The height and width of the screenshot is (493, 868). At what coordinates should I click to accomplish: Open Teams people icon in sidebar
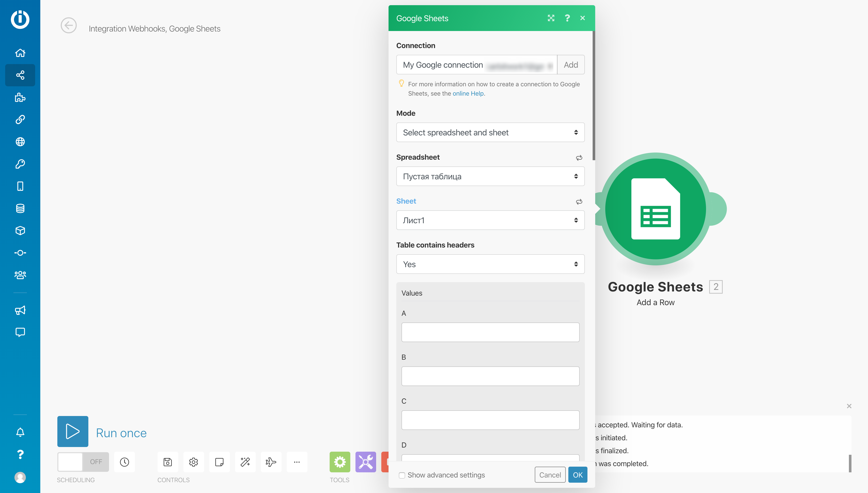click(20, 275)
